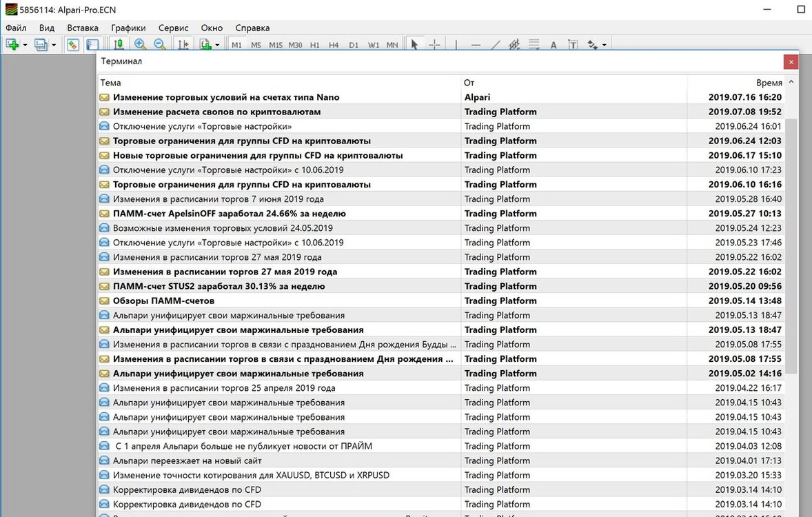Expand the Profiles dropdown arrow
Image resolution: width=812 pixels, height=517 pixels.
[x=53, y=45]
